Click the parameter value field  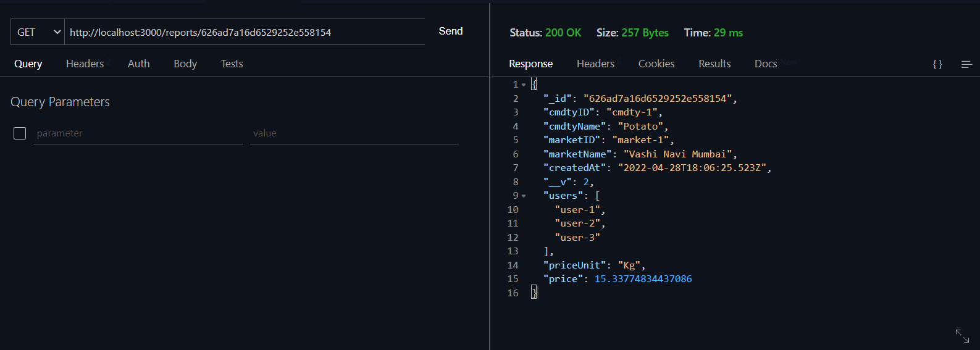(x=354, y=133)
